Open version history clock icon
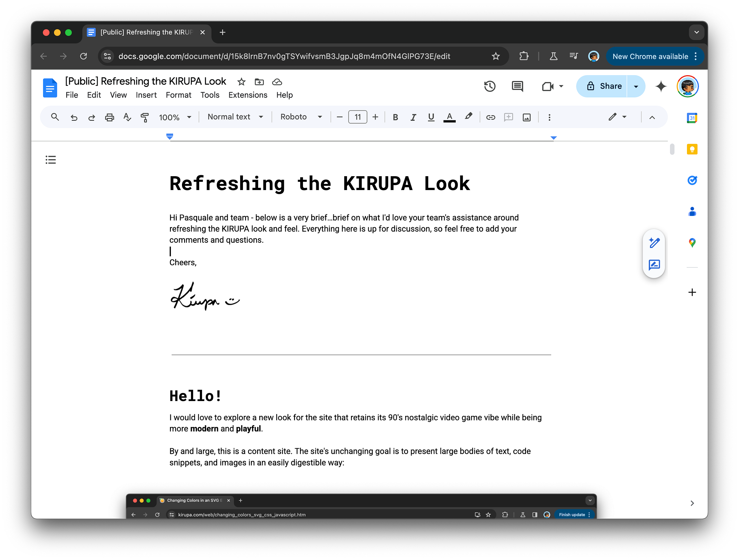This screenshot has height=560, width=739. click(x=490, y=86)
